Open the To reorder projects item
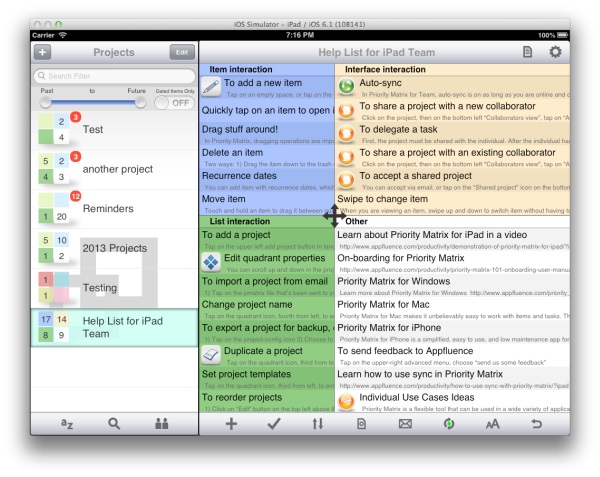This screenshot has height=477, width=600. (x=267, y=402)
